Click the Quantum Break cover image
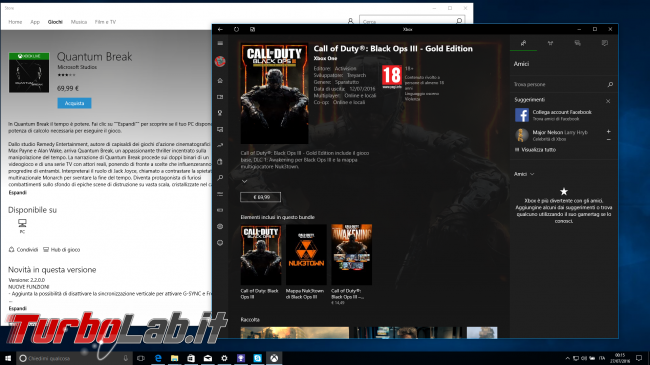Image resolution: width=650 pixels, height=365 pixels. point(29,73)
